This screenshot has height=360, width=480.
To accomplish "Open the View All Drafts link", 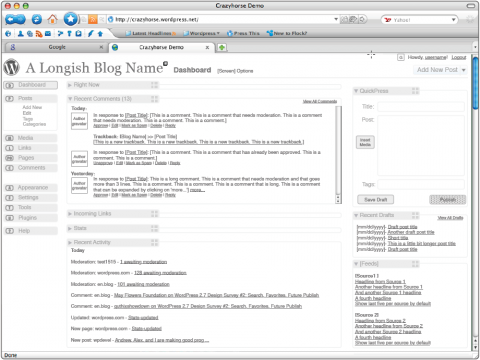I will (450, 218).
